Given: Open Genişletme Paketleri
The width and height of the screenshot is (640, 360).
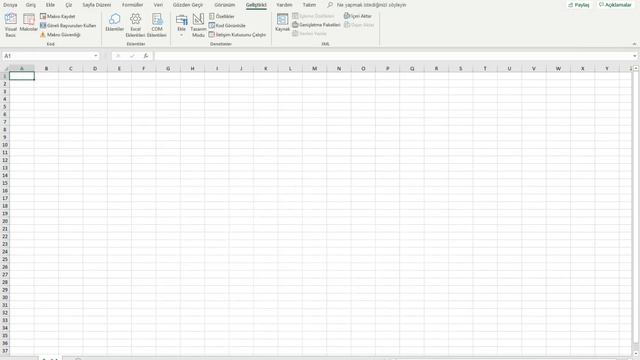Looking at the screenshot, I should pos(316,25).
